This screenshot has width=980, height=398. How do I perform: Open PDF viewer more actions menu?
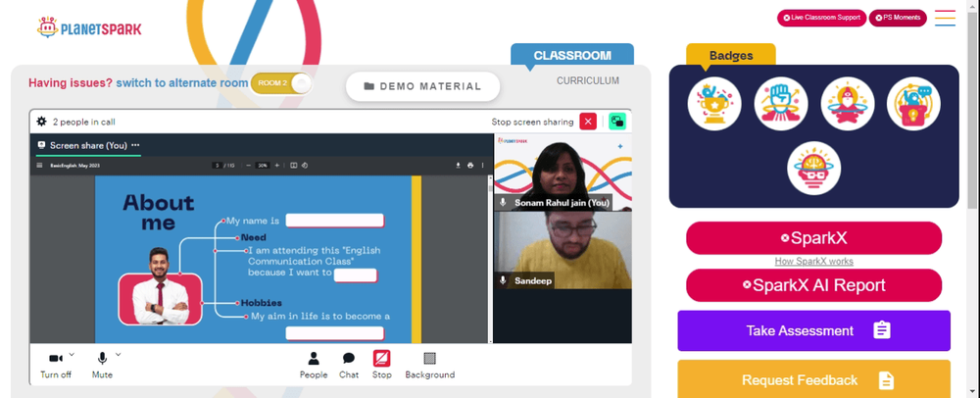click(482, 166)
